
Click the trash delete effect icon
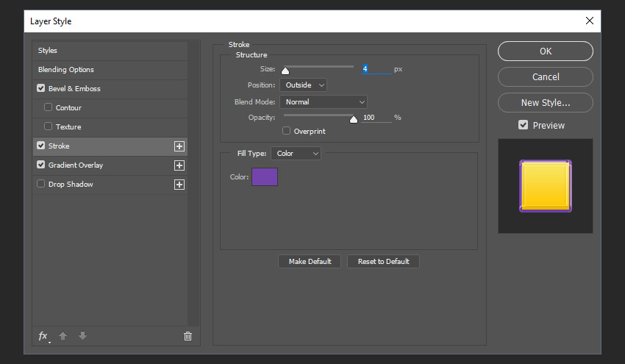pos(187,336)
